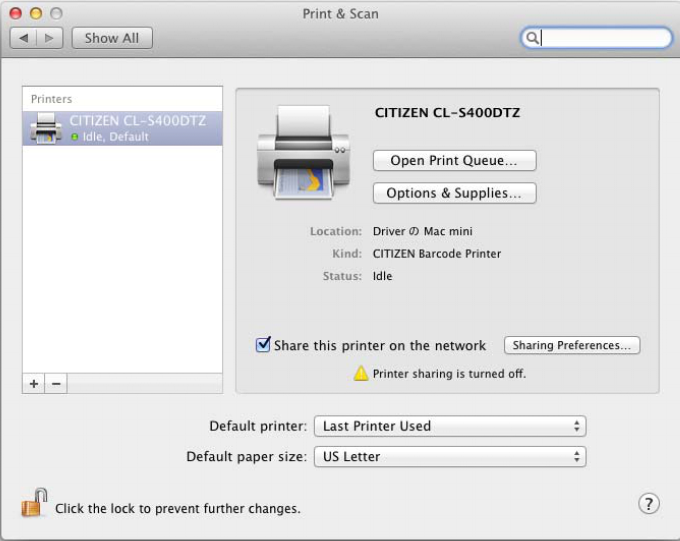This screenshot has width=680, height=541.
Task: Click the lock to prevent changes
Action: coord(34,502)
